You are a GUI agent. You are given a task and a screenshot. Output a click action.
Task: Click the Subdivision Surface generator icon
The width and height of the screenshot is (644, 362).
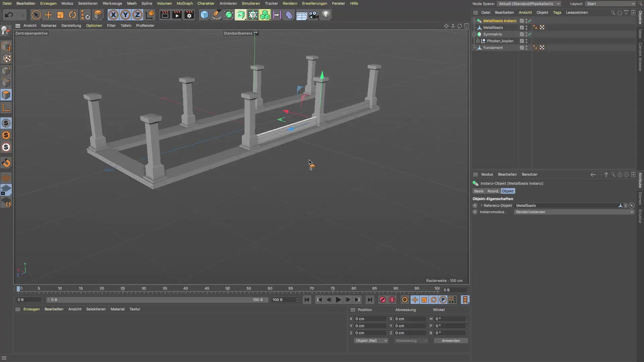point(229,15)
